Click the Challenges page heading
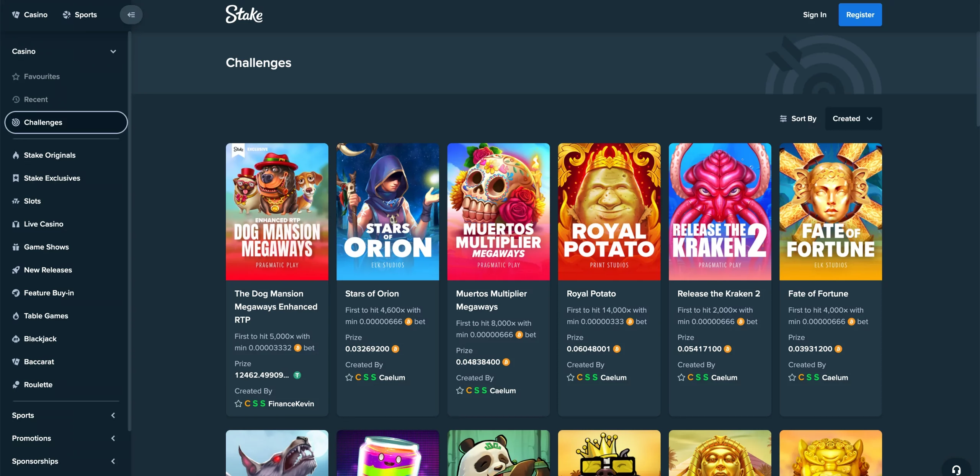This screenshot has width=980, height=476. [x=258, y=63]
